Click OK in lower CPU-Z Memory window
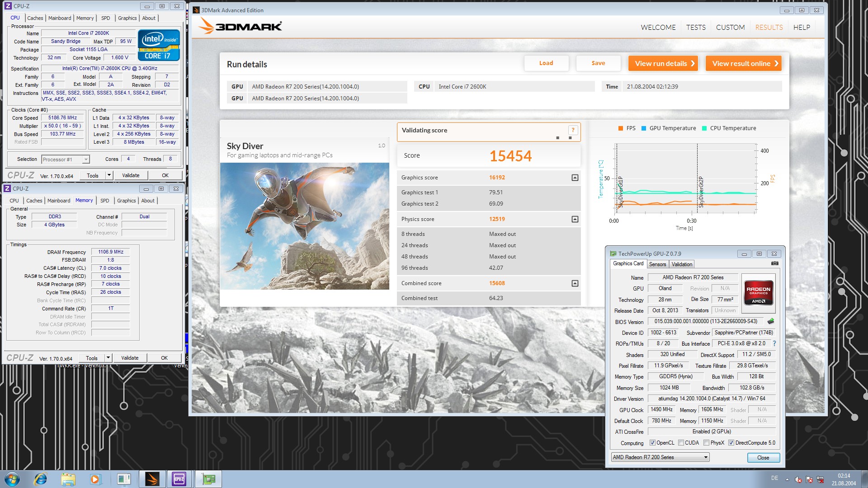The height and width of the screenshot is (488, 868). click(x=164, y=358)
